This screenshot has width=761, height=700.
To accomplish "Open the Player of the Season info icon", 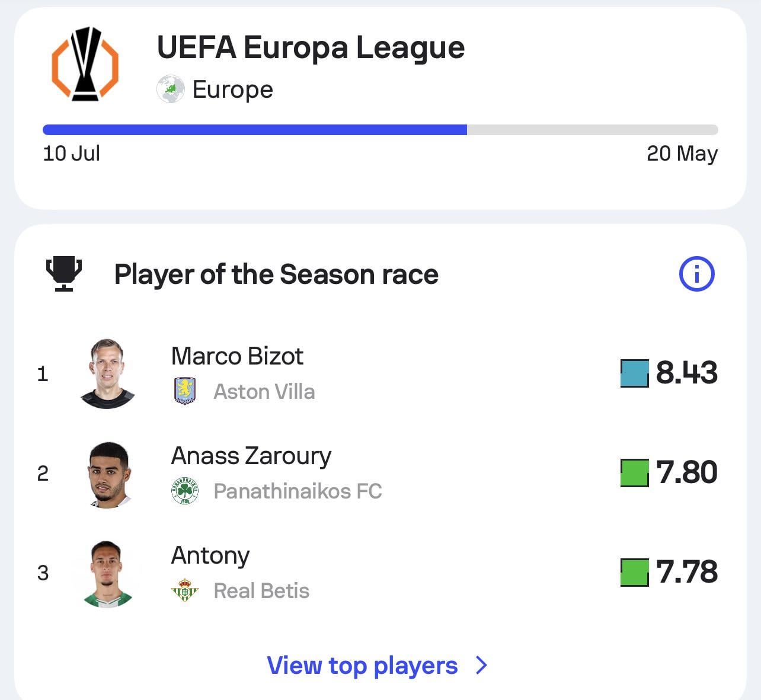I will 696,274.
